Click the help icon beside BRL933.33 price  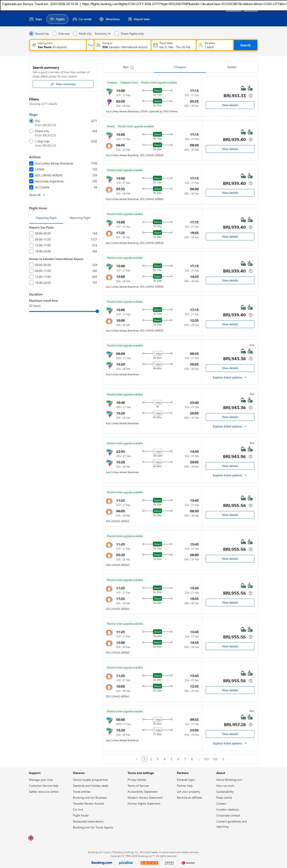(250, 96)
